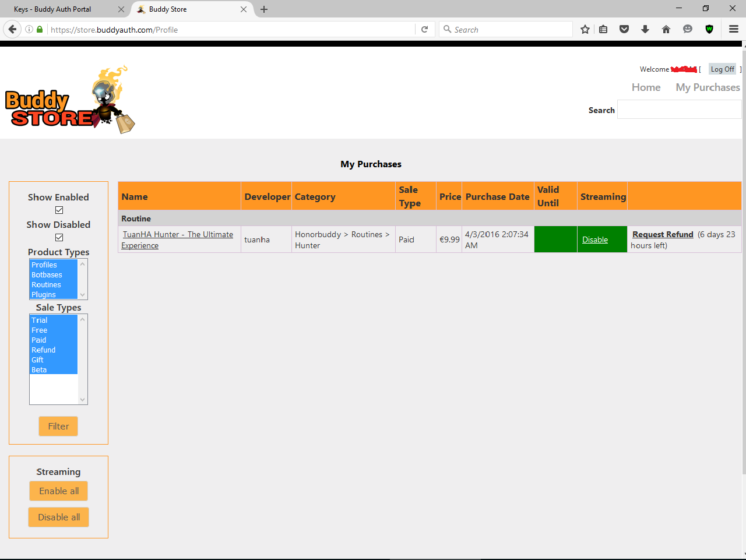Open the bookmarks list icon
Screen dimensions: 746x560
tap(603, 30)
